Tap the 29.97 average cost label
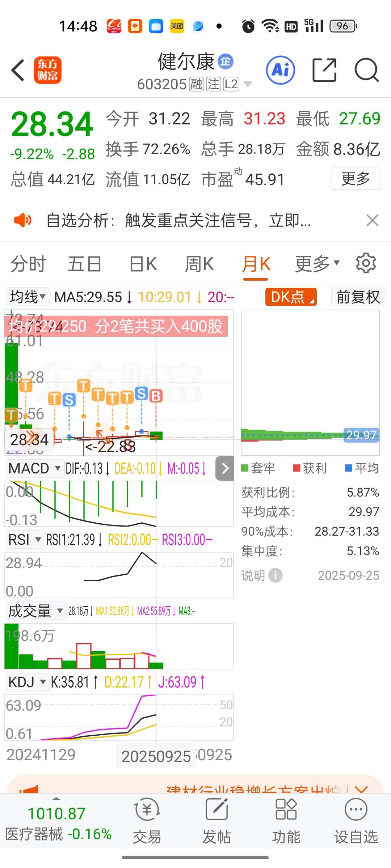 361,435
